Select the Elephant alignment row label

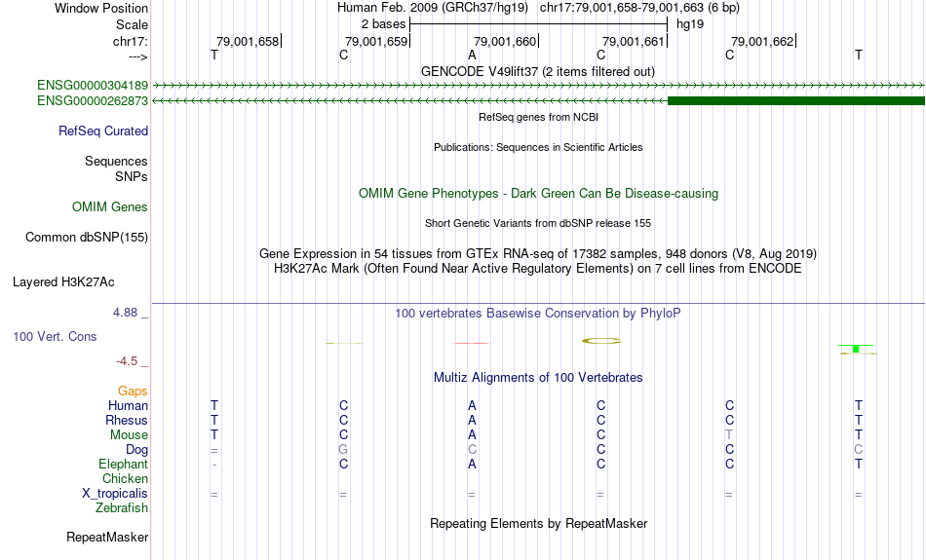[x=124, y=464]
